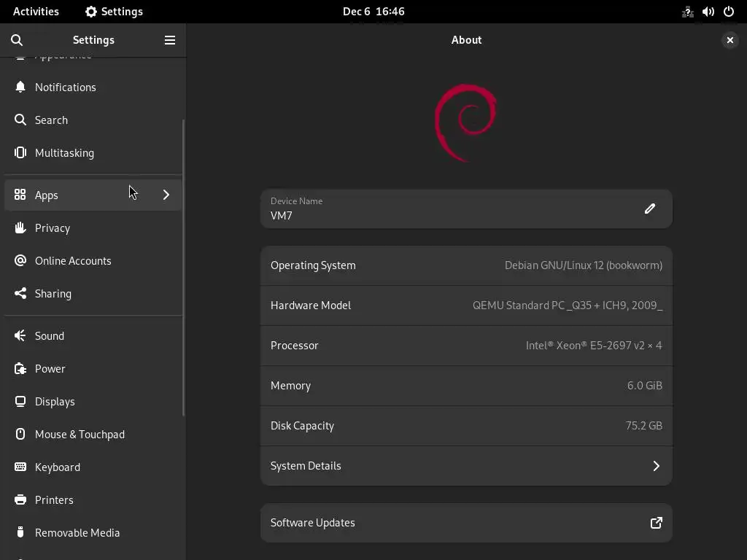Click the search magnifier icon in Settings header
The height and width of the screenshot is (560, 747).
17,40
